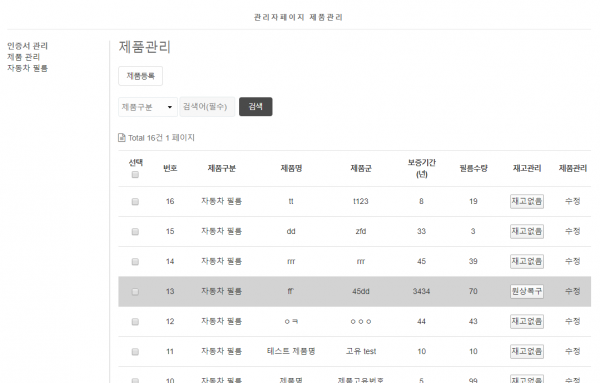Click the 원상복구 button for row 13

point(527,292)
